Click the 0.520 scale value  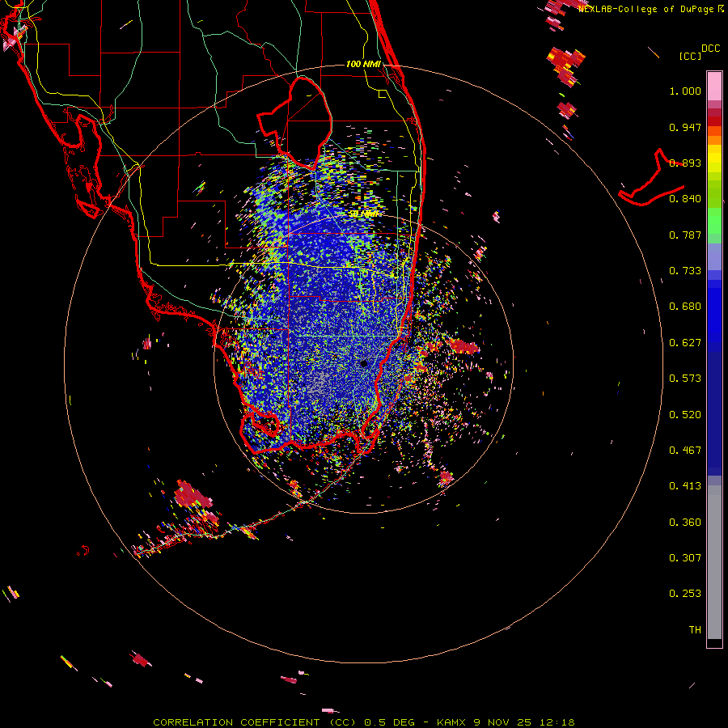[x=685, y=415]
